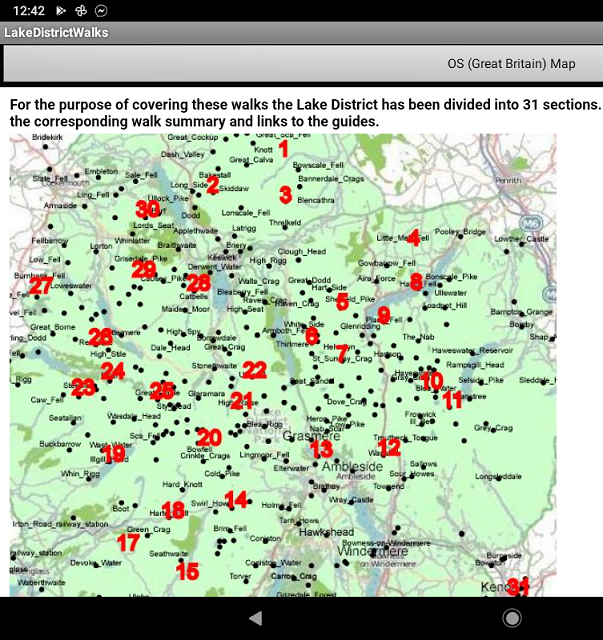Tap the Clough_Head place label
Viewport: 603px width, 640px height.
pyautogui.click(x=302, y=251)
